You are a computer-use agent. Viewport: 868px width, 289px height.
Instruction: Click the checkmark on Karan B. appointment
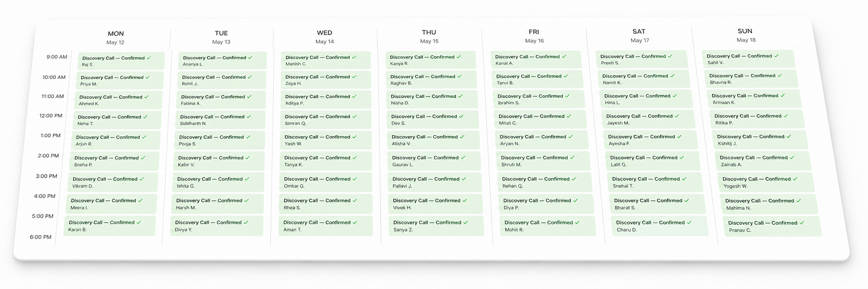[139, 222]
